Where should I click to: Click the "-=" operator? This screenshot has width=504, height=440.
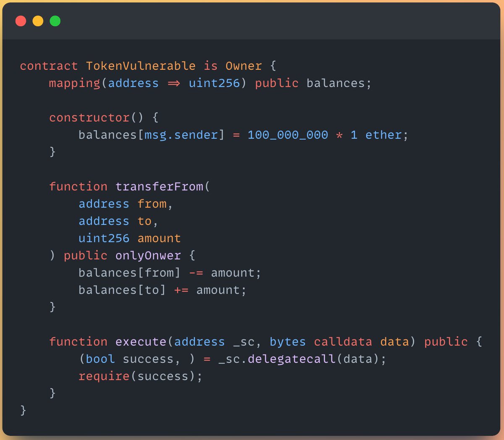(x=196, y=273)
